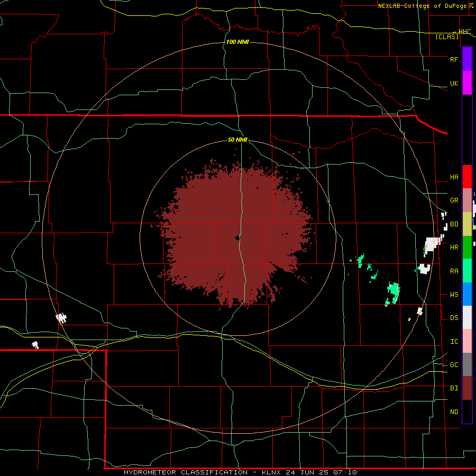Click the '24 JUN 25 07:10' timestamp
Screen dimensions: 476x476
point(321,472)
